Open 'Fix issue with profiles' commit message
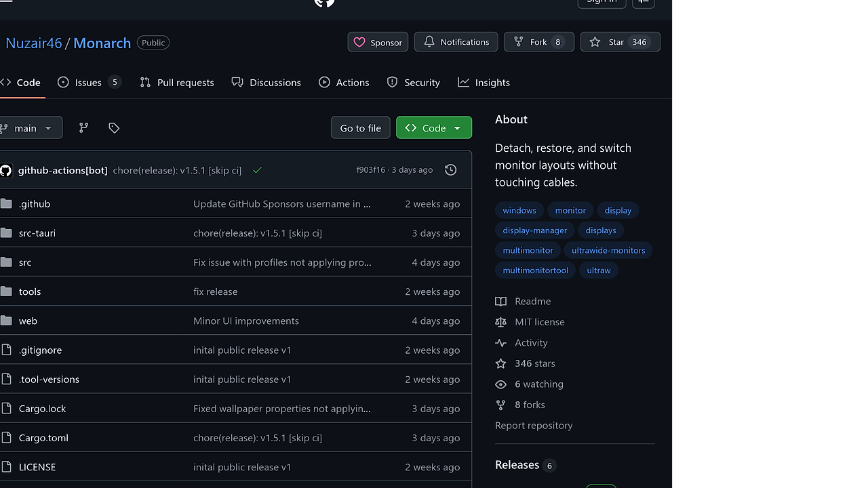 (282, 262)
